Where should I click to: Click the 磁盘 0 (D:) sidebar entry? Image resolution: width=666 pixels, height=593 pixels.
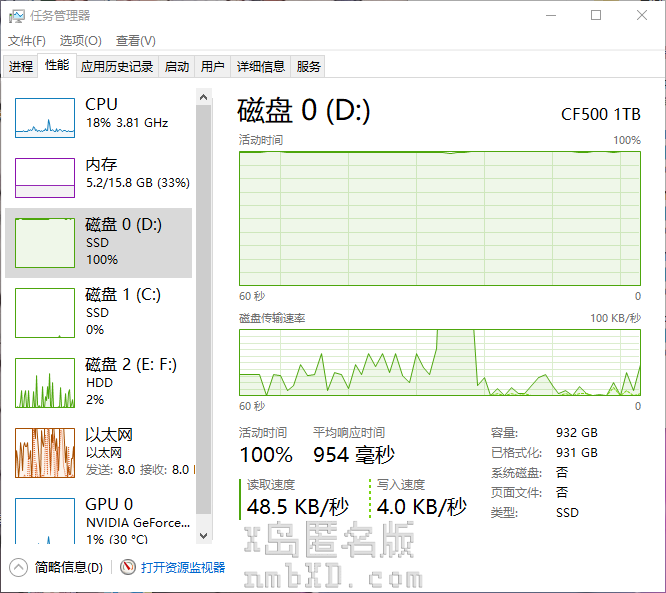(x=98, y=242)
